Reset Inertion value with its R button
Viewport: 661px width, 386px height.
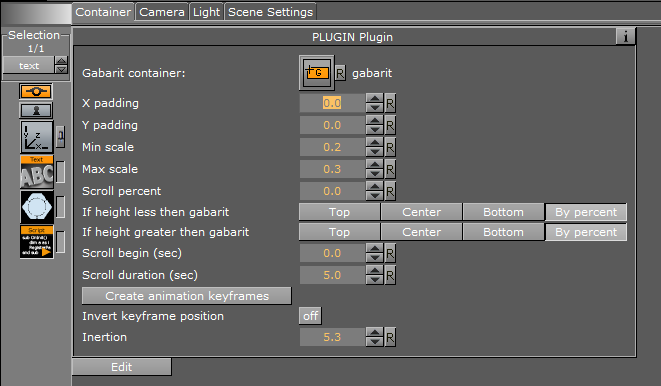390,337
